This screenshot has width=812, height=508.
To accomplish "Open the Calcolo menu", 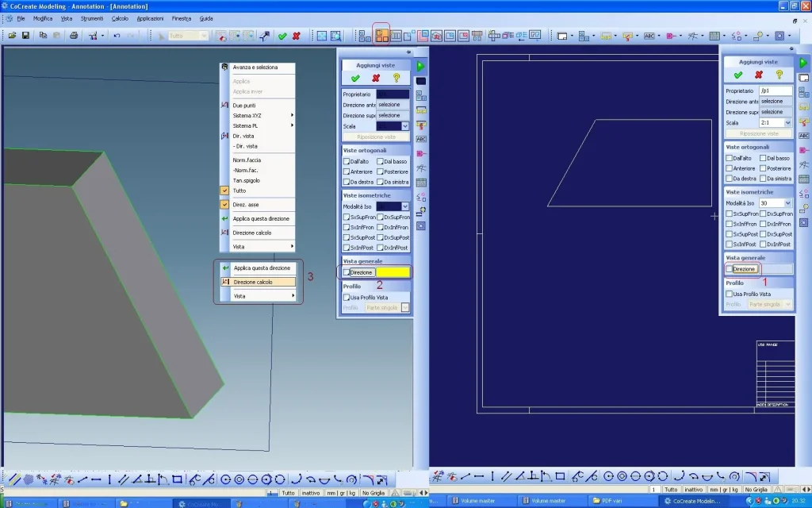I will (120, 19).
